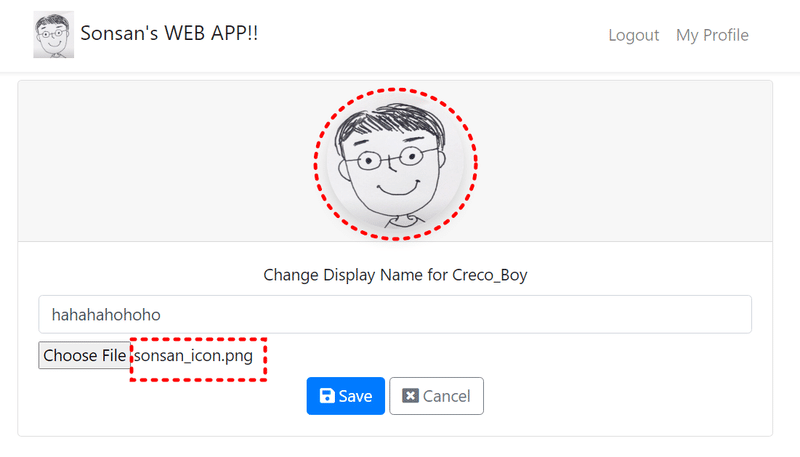Open file picker with Choose File
This screenshot has width=800, height=457.
click(x=85, y=355)
